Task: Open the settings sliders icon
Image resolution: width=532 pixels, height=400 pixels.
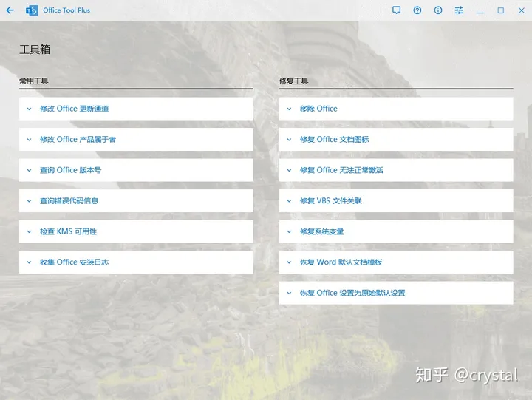Action: pos(459,10)
